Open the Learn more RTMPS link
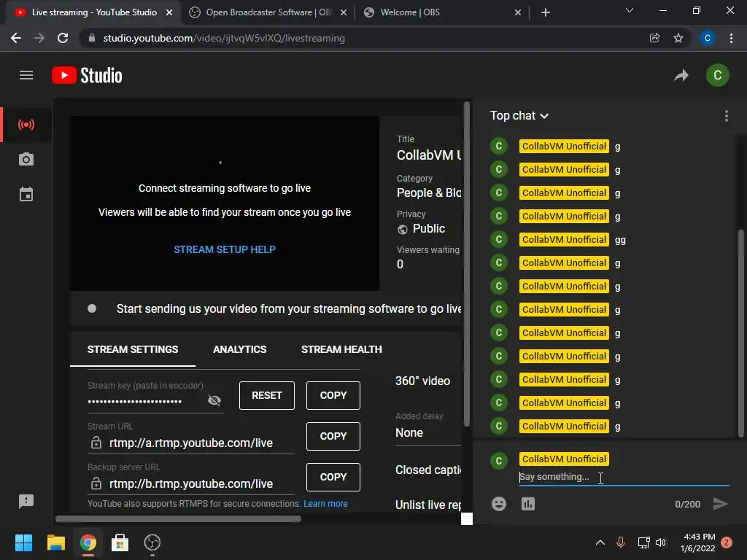 pos(325,504)
